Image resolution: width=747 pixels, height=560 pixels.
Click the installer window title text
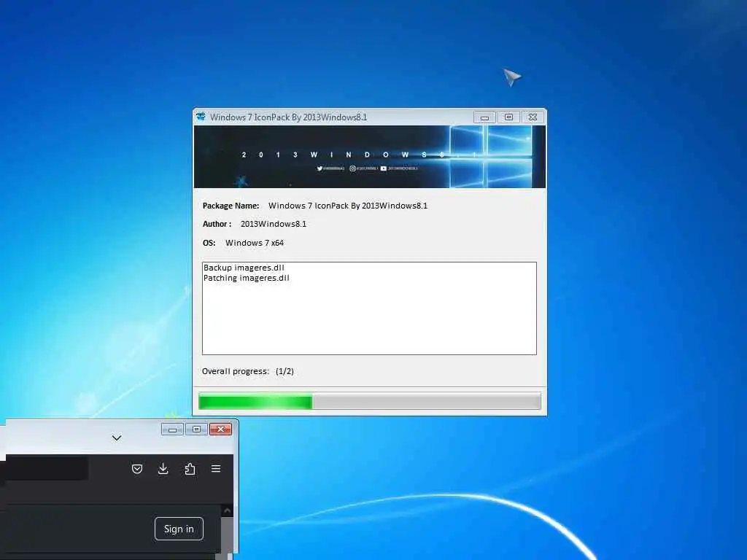tap(289, 117)
